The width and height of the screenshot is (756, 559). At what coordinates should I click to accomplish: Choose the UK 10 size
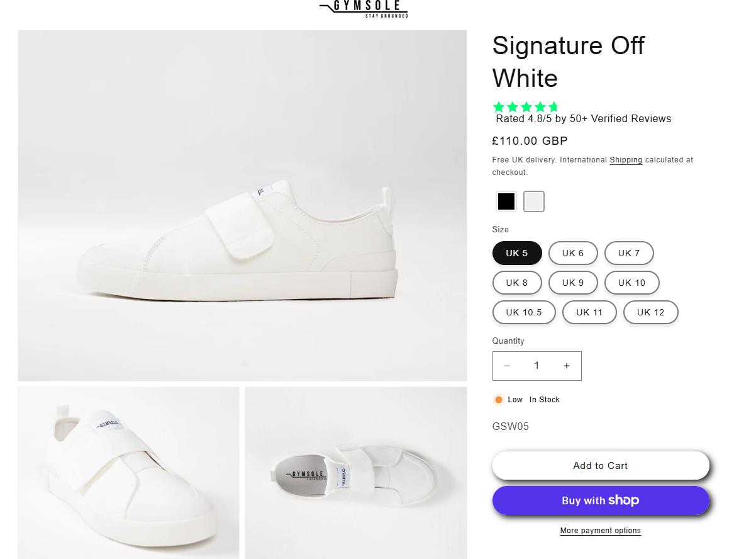click(x=631, y=283)
